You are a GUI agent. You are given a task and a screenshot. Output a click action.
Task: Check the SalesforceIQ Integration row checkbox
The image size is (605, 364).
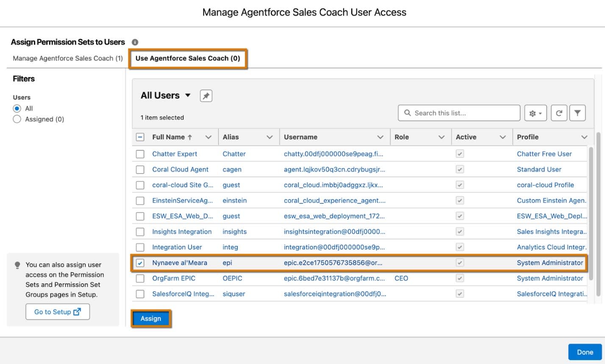tap(140, 294)
